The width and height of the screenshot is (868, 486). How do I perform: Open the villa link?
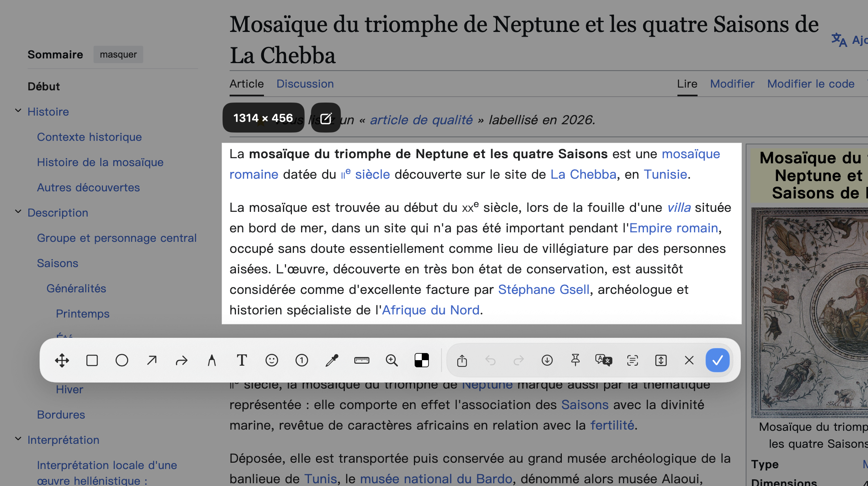(679, 207)
